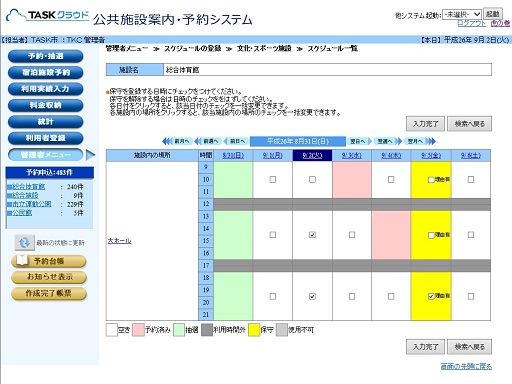512x384 pixels.
Task: Click 管理者メニュー in the breadcrumb
Action: point(127,49)
